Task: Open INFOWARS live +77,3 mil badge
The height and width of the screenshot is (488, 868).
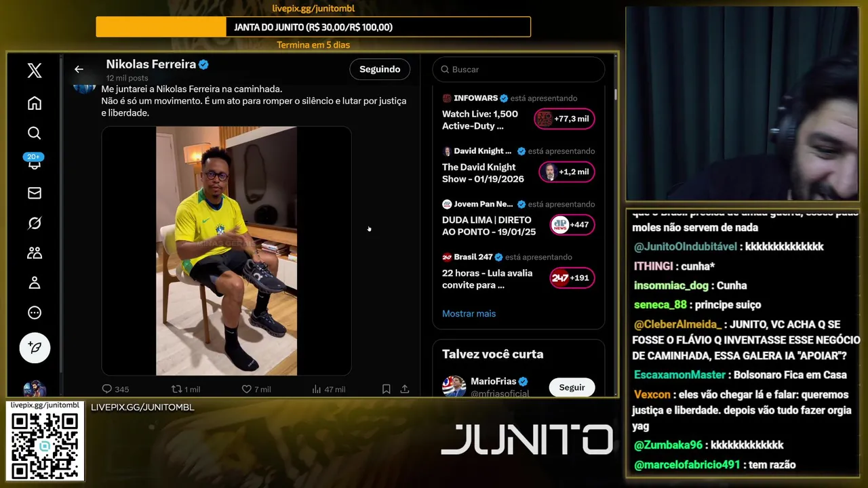Action: click(564, 119)
